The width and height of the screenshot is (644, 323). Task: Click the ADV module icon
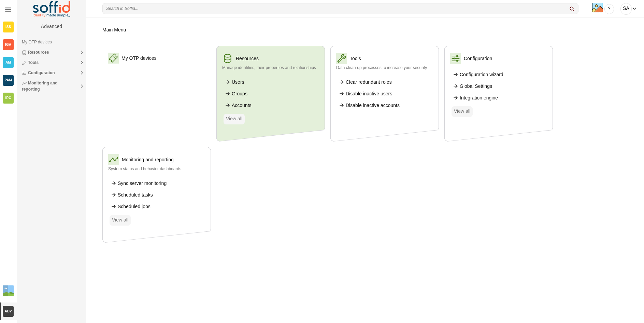click(x=8, y=311)
